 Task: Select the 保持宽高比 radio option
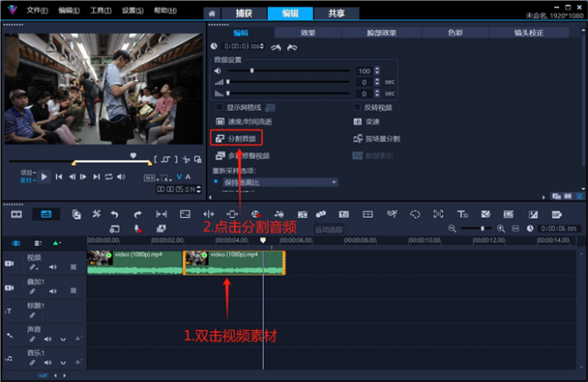tap(216, 181)
